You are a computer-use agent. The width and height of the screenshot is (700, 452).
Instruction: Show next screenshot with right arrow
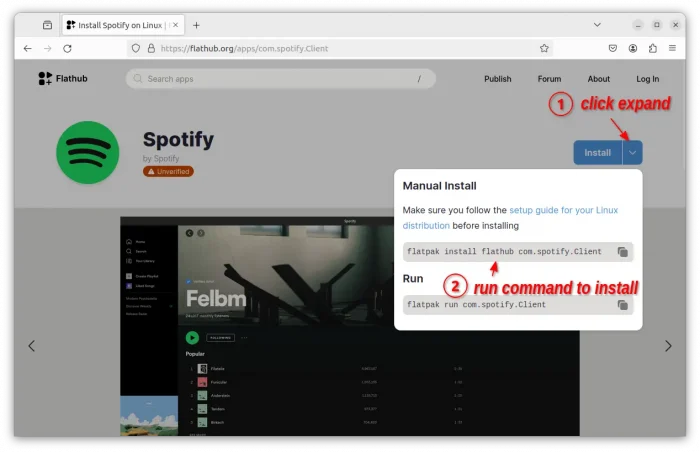668,346
